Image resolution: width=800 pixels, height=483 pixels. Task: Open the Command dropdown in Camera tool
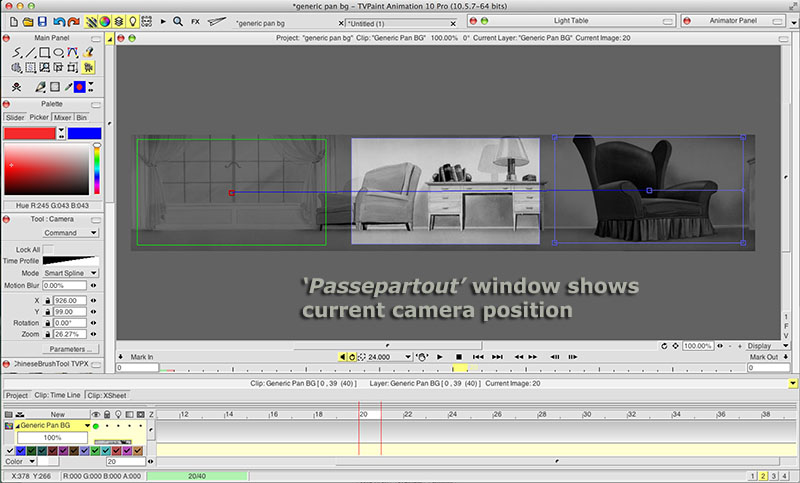[70, 233]
